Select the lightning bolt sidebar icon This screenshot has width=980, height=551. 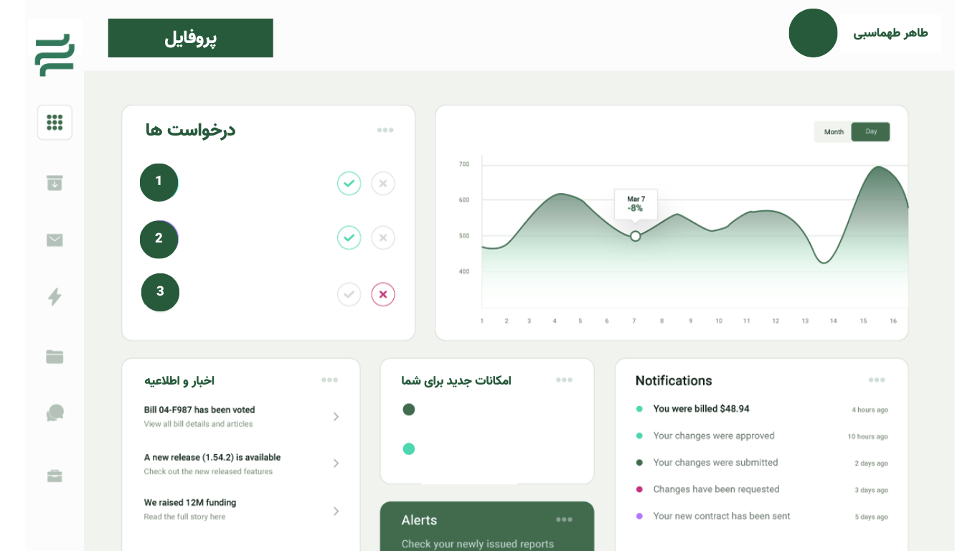[55, 296]
